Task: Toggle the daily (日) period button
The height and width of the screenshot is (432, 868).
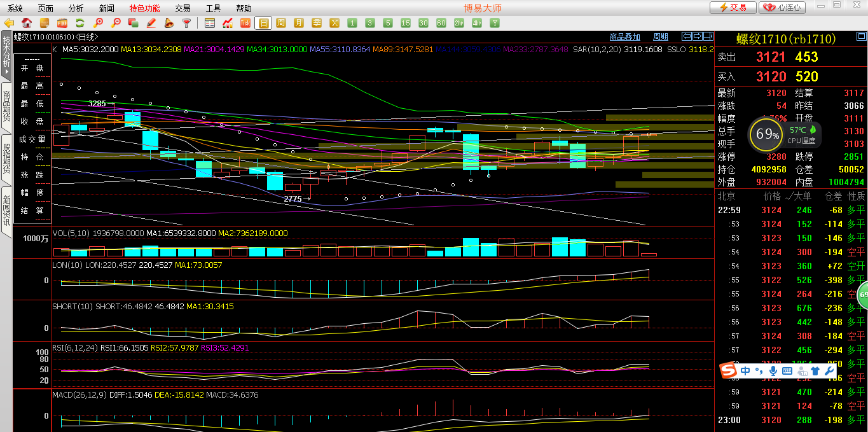Action: tap(263, 23)
